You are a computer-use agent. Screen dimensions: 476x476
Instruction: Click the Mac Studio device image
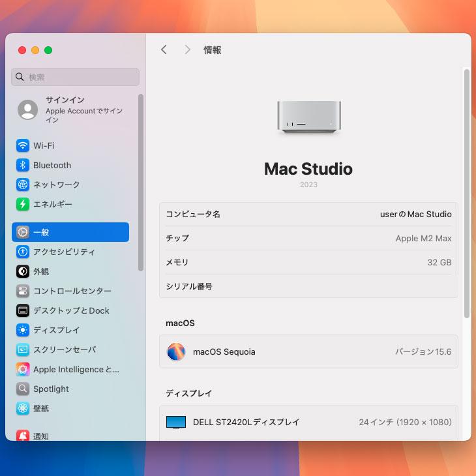(308, 118)
